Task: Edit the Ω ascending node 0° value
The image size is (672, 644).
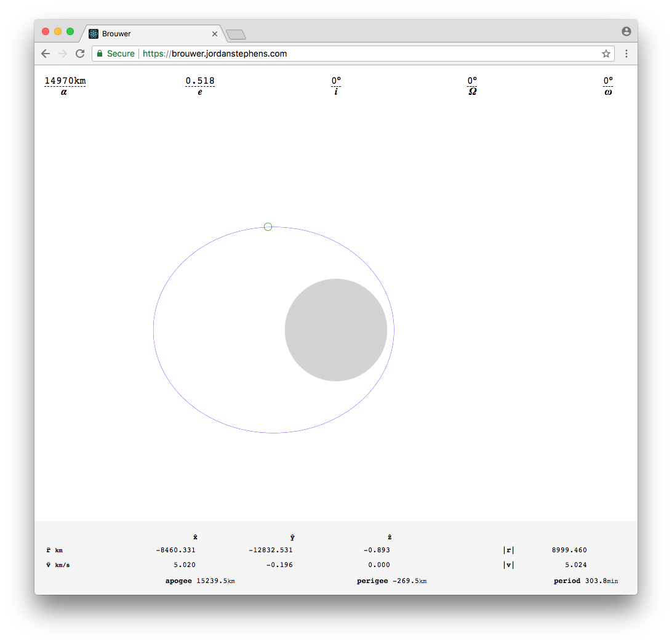Action: click(x=472, y=81)
